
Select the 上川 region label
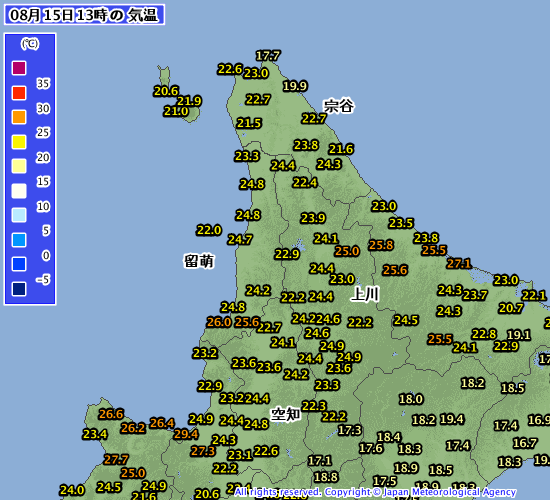[365, 294]
